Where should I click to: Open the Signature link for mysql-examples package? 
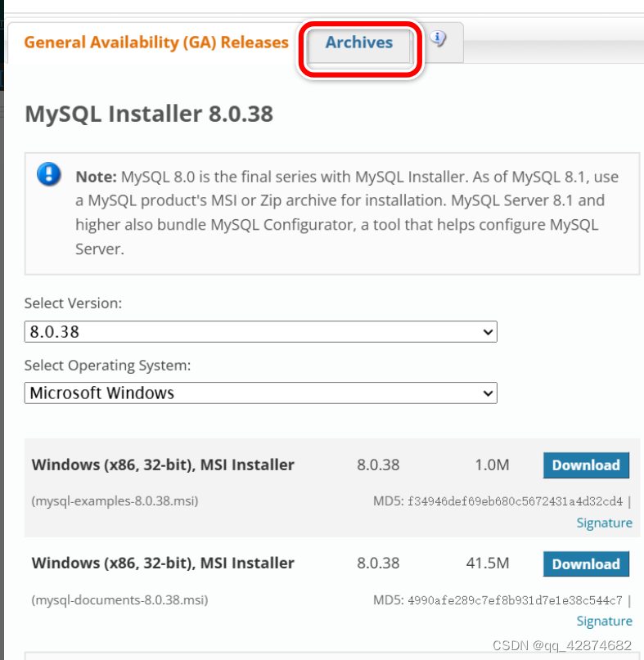[x=604, y=523]
